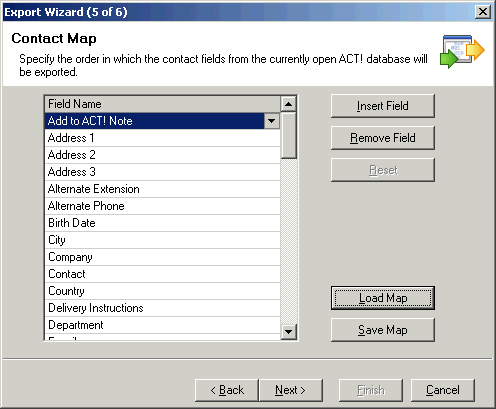Select the Delivery Instructions field row
Image resolution: width=496 pixels, height=409 pixels.
tap(162, 308)
